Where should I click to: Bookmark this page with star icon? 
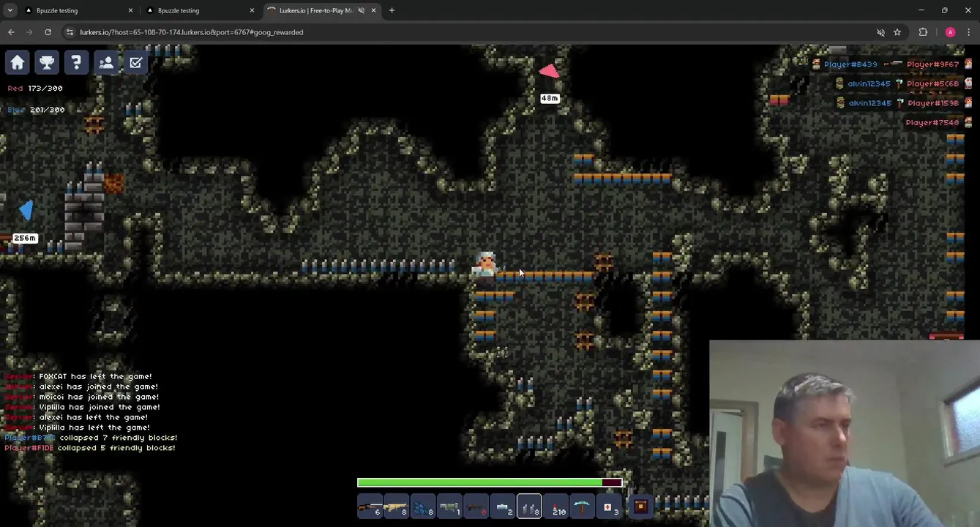(x=897, y=32)
